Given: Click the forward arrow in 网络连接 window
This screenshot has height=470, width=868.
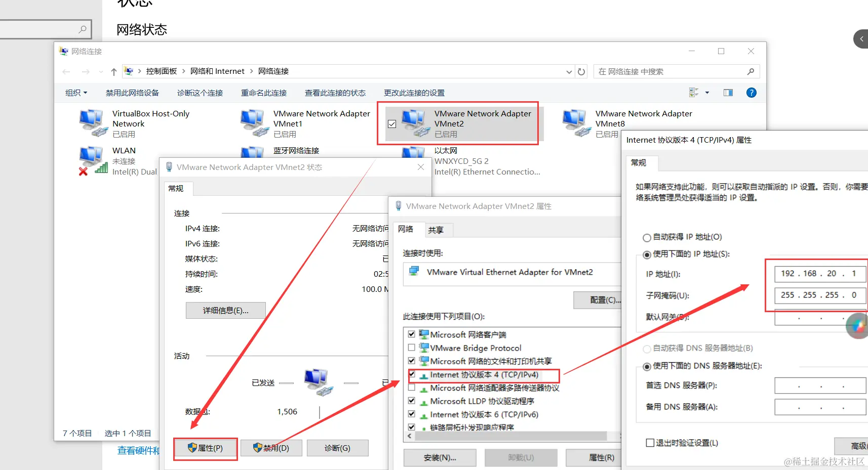Looking at the screenshot, I should 86,72.
